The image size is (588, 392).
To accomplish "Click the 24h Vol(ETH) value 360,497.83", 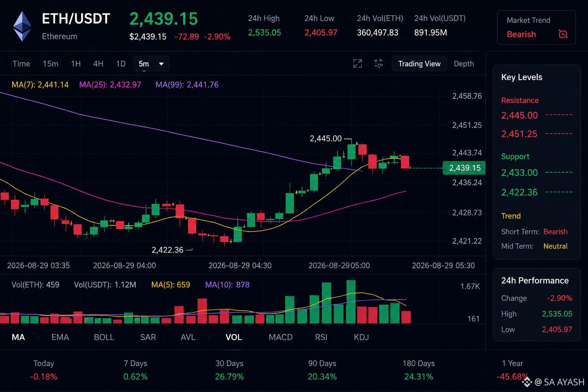I will (x=377, y=33).
